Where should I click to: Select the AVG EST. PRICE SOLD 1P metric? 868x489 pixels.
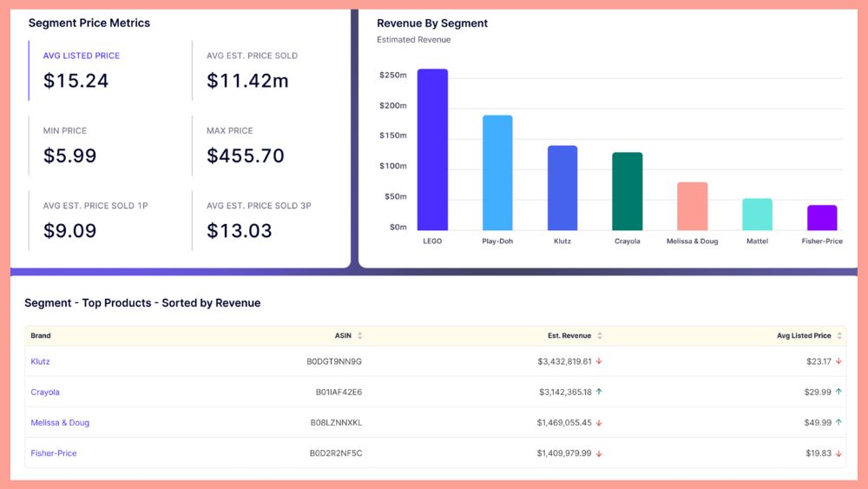coord(105,221)
